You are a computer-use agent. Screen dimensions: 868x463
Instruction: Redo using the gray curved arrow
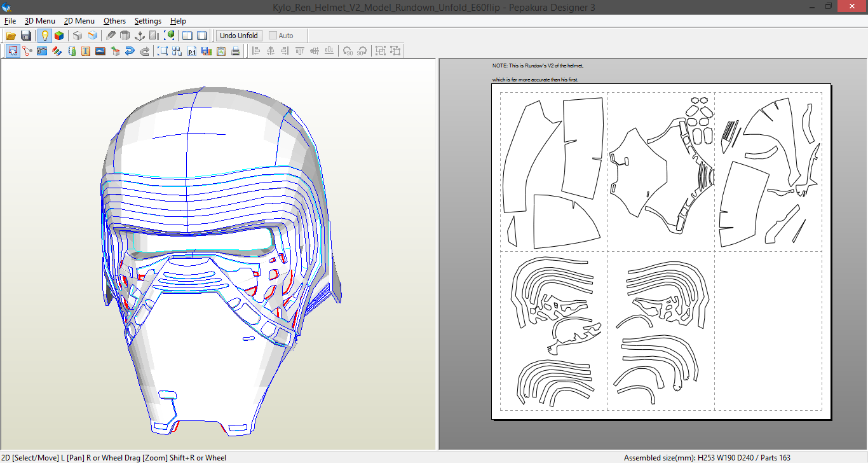144,51
